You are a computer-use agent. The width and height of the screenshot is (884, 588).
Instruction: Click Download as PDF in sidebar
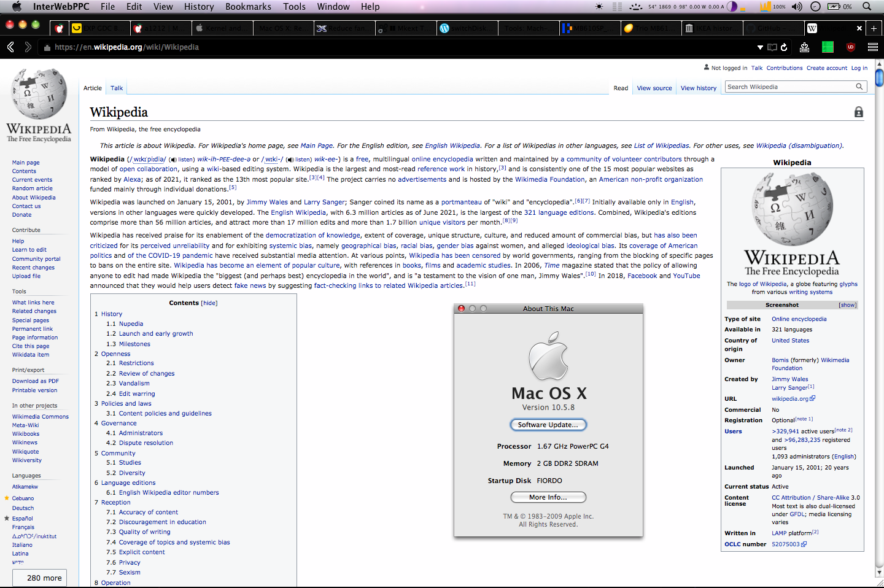(36, 381)
